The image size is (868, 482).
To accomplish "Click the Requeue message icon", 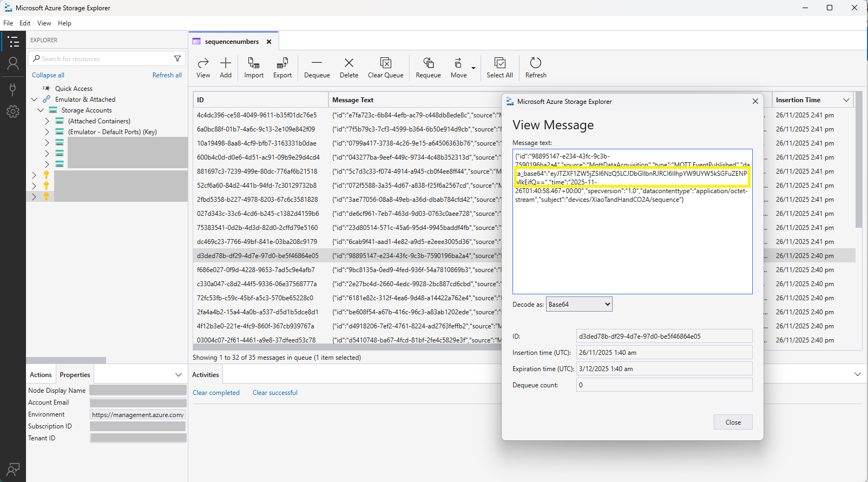I will click(428, 63).
